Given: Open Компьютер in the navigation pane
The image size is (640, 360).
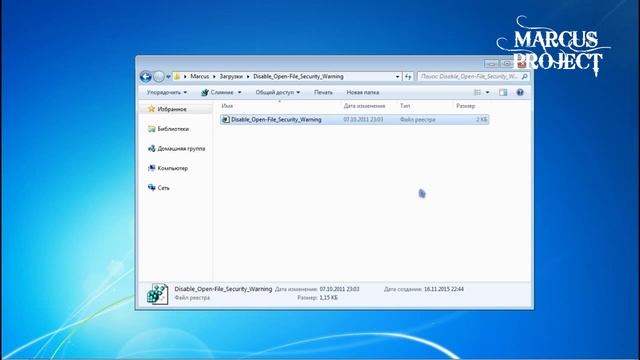Looking at the screenshot, I should pos(173,168).
